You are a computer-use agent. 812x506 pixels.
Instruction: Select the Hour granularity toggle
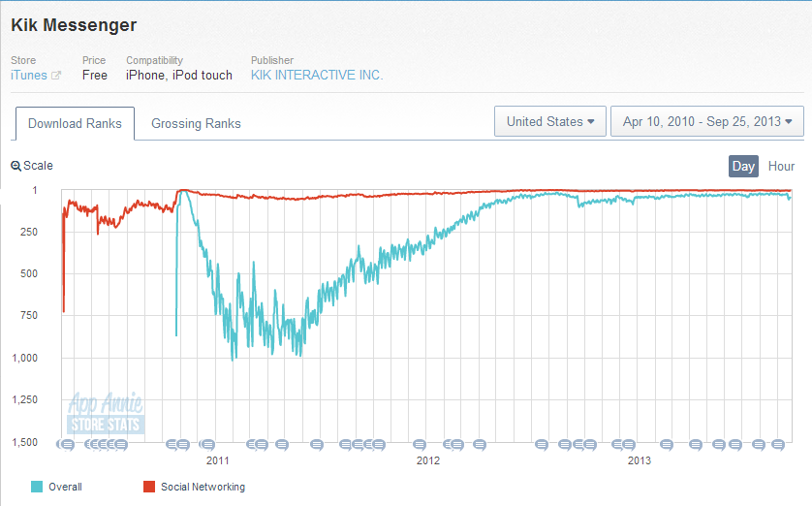pyautogui.click(x=781, y=167)
